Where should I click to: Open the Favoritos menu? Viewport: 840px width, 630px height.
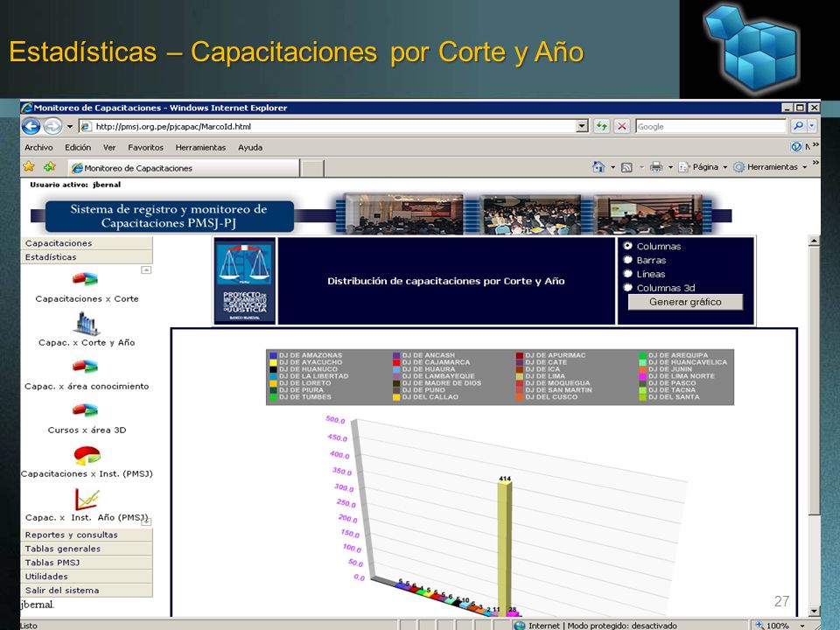pos(146,147)
